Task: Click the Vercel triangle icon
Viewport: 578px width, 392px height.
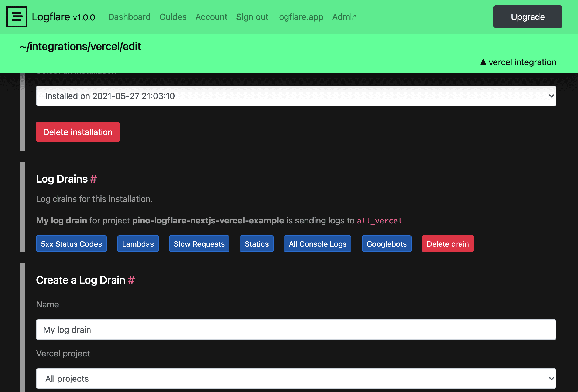Action: pos(483,62)
